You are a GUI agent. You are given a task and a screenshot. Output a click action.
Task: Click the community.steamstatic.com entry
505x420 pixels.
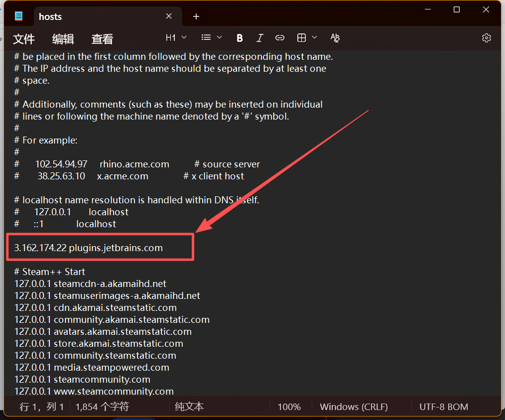point(115,356)
